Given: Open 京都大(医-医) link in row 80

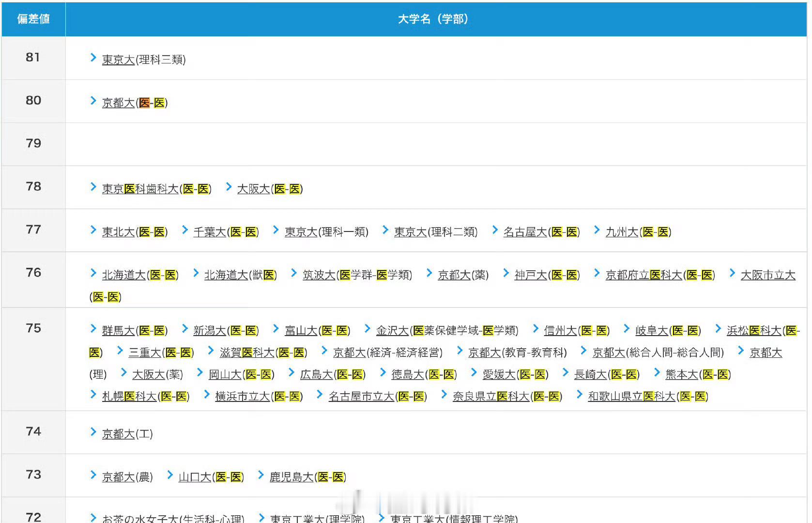Looking at the screenshot, I should coord(135,103).
